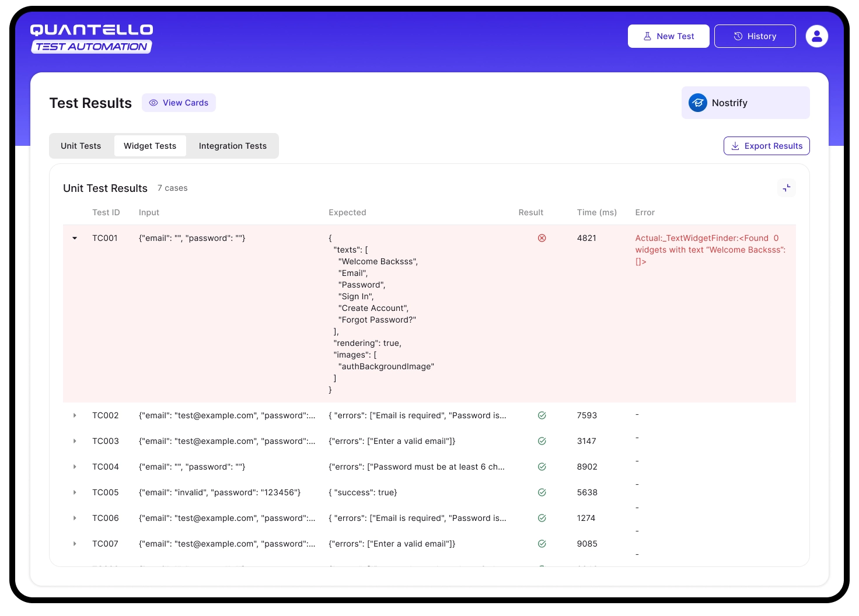
Task: Click the Expected column header
Action: tap(347, 212)
